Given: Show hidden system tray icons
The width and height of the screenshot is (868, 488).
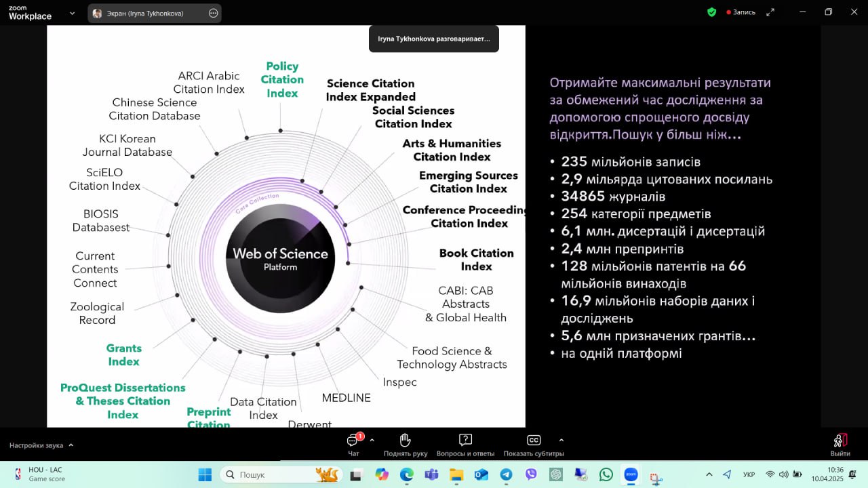Looking at the screenshot, I should pyautogui.click(x=709, y=474).
